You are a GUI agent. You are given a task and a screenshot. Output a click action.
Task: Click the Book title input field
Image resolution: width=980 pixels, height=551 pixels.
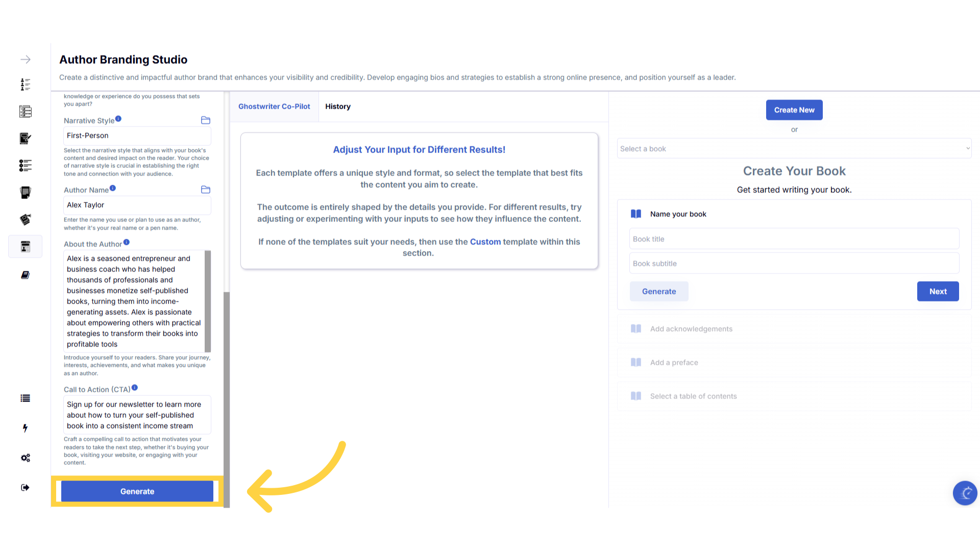coord(794,239)
